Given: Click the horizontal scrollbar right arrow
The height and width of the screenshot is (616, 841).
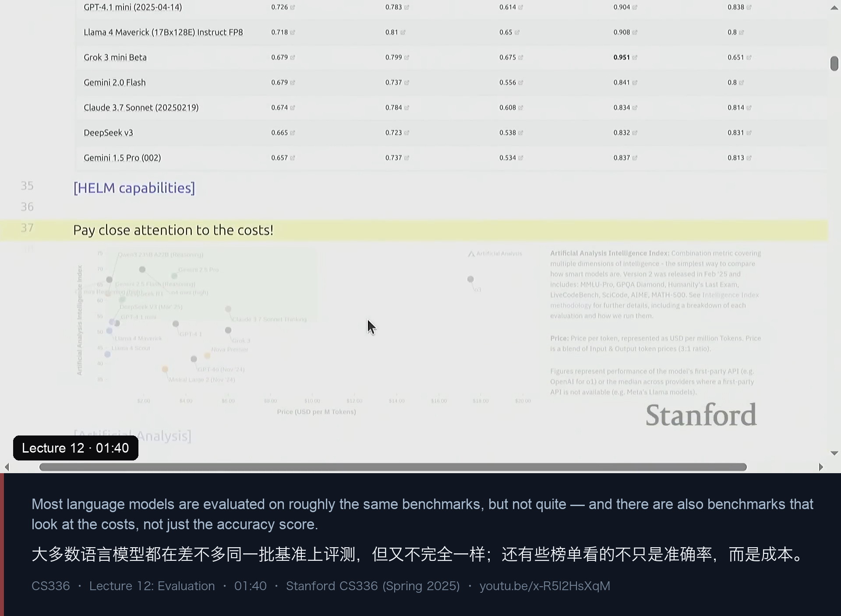Looking at the screenshot, I should (821, 467).
